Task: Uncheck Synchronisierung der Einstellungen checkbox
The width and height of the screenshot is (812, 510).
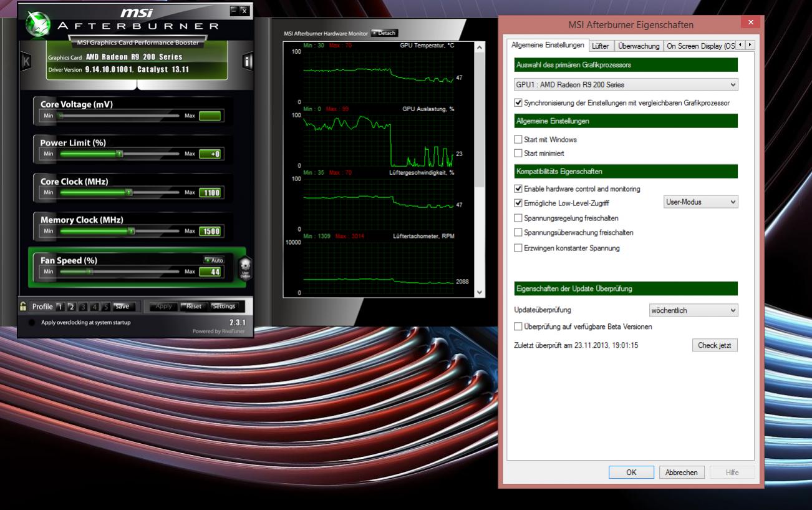Action: point(518,102)
